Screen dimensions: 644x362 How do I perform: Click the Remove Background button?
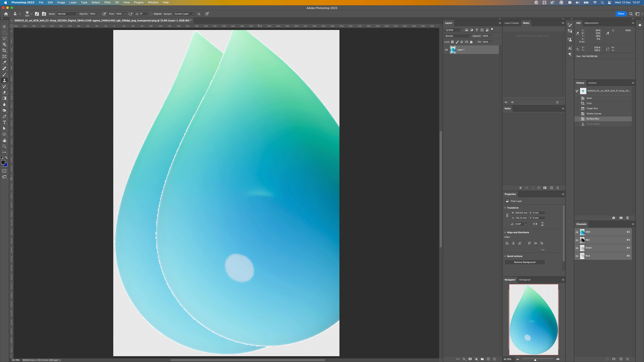pos(525,262)
